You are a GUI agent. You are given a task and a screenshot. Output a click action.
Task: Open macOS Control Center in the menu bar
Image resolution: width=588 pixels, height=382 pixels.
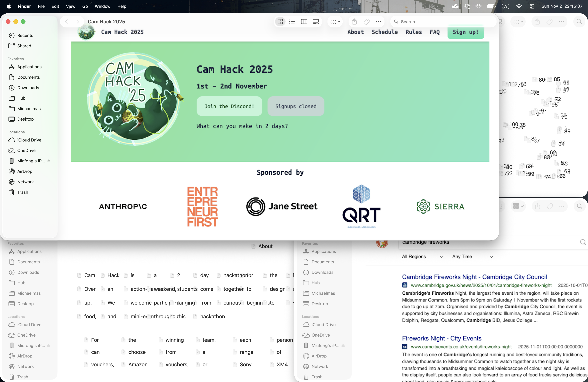532,6
